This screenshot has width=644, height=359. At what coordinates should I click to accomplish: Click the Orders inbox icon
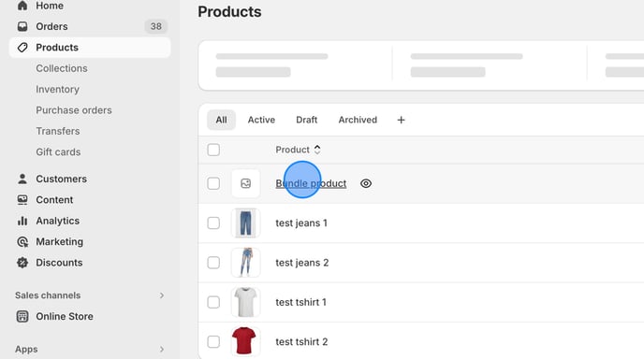22,26
